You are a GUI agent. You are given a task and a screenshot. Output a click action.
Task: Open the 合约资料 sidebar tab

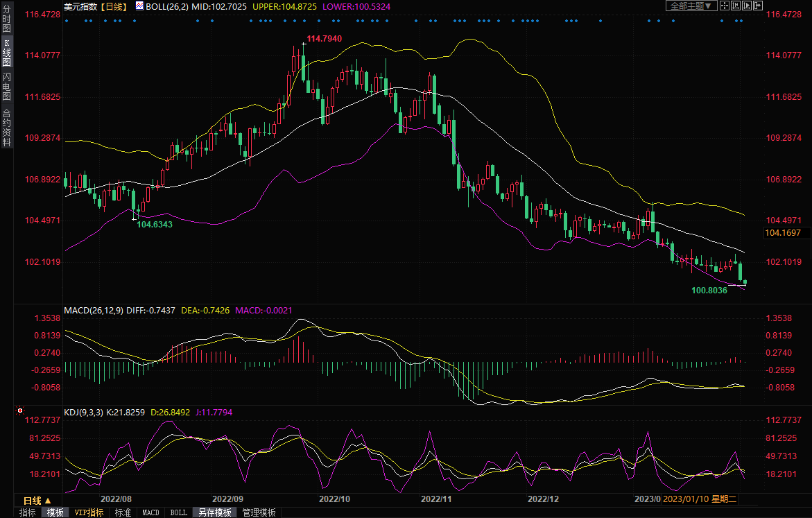(x=6, y=128)
